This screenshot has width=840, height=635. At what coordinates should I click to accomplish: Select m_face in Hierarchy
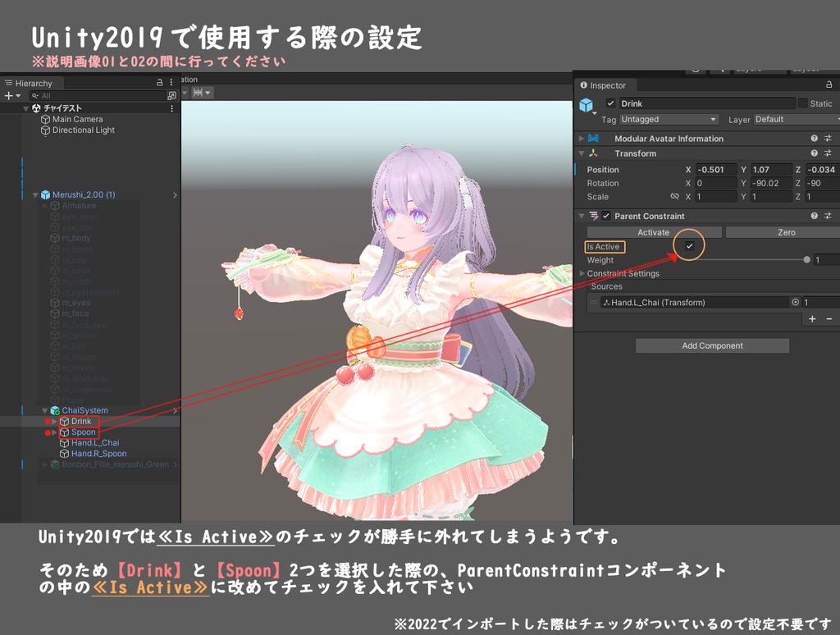pos(75,313)
